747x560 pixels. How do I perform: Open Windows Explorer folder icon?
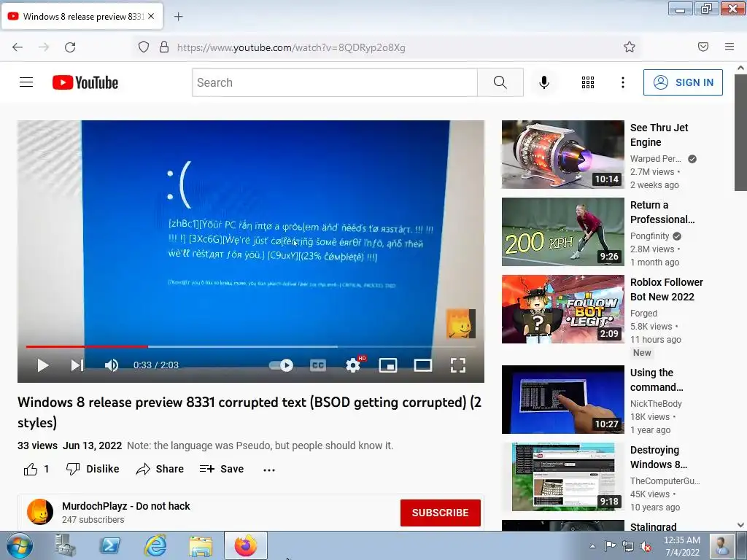[201, 545]
